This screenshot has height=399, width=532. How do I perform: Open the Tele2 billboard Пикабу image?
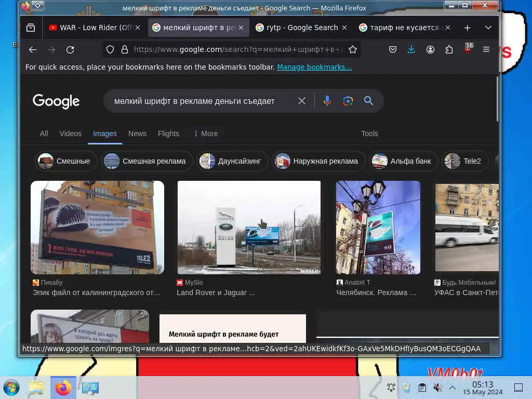[97, 228]
